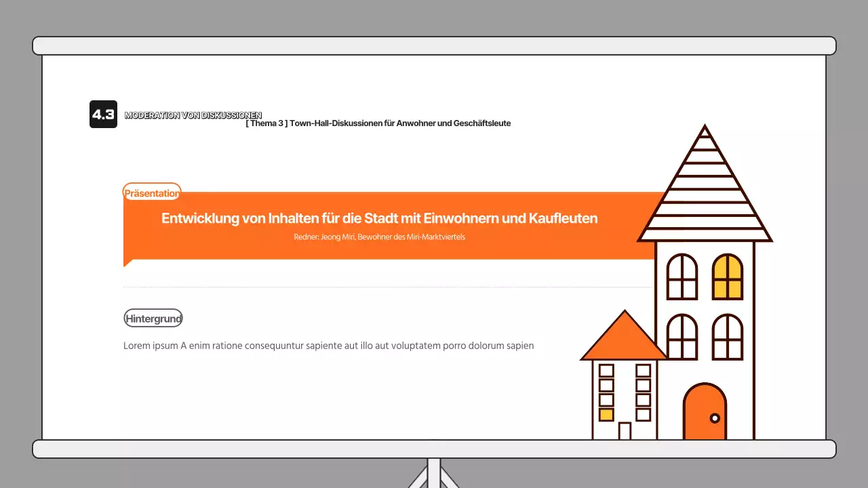This screenshot has height=488, width=868.
Task: Click the lower-right arched window of the tall house
Action: pyautogui.click(x=728, y=337)
